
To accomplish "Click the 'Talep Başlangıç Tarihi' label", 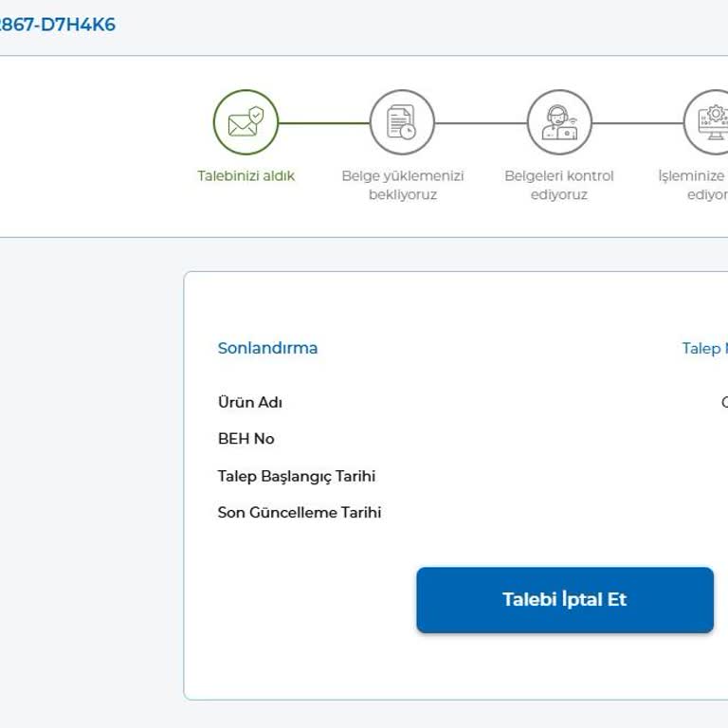I will pos(296,476).
